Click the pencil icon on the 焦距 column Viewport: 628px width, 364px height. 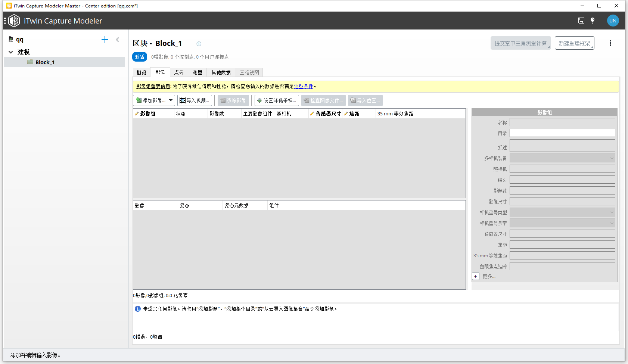coord(346,113)
